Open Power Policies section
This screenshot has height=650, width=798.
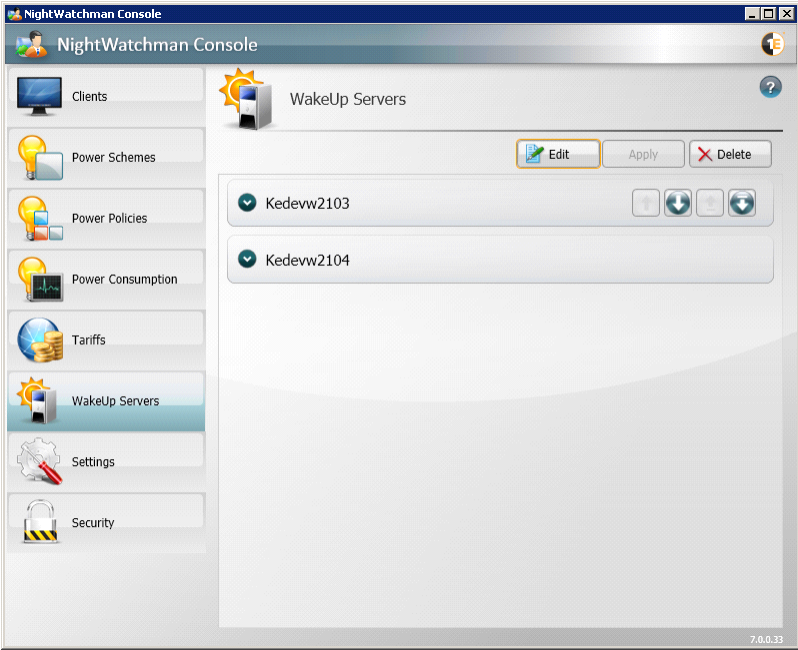[x=105, y=219]
